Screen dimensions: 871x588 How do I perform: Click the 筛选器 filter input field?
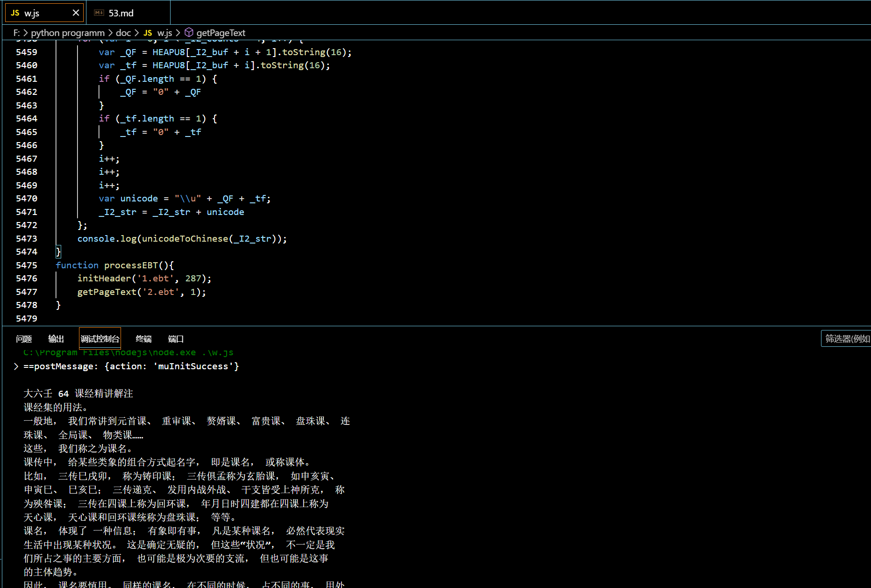(846, 338)
